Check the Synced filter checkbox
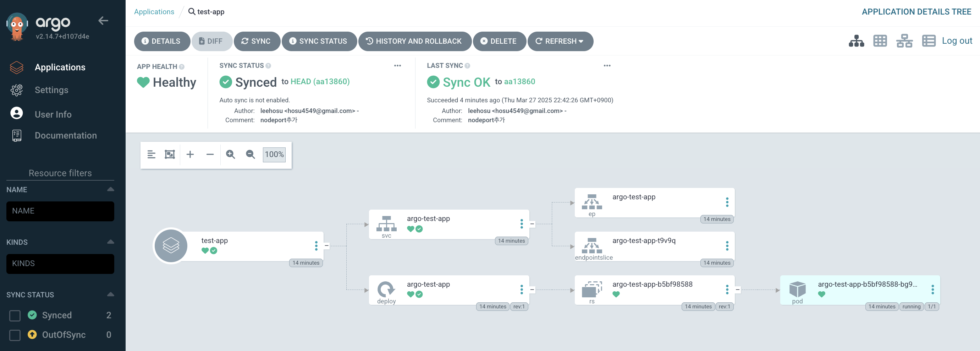Image resolution: width=980 pixels, height=351 pixels. [x=15, y=315]
